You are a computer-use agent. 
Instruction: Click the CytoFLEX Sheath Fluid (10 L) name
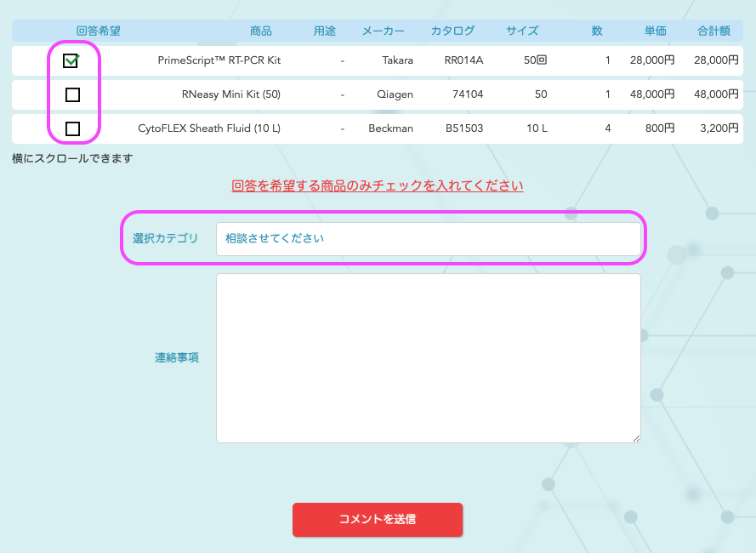pyautogui.click(x=209, y=128)
